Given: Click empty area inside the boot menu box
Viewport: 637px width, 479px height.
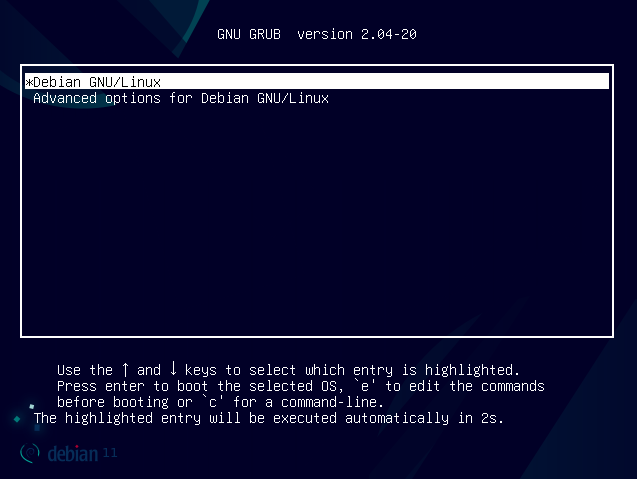Looking at the screenshot, I should click(x=316, y=230).
